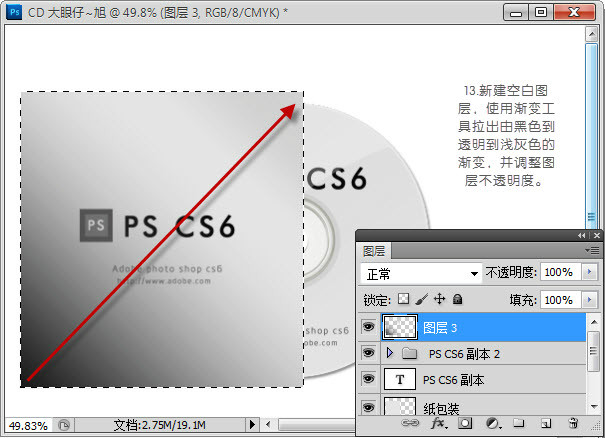This screenshot has height=438, width=605.
Task: Hide the PS CS6 副本 text layer
Action: pos(368,380)
